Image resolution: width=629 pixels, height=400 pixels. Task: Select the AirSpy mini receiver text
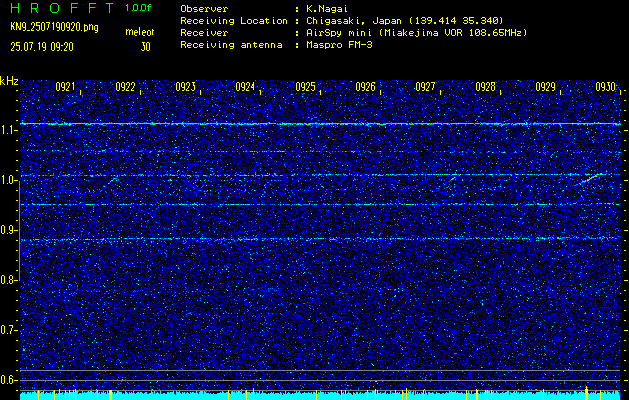417,33
